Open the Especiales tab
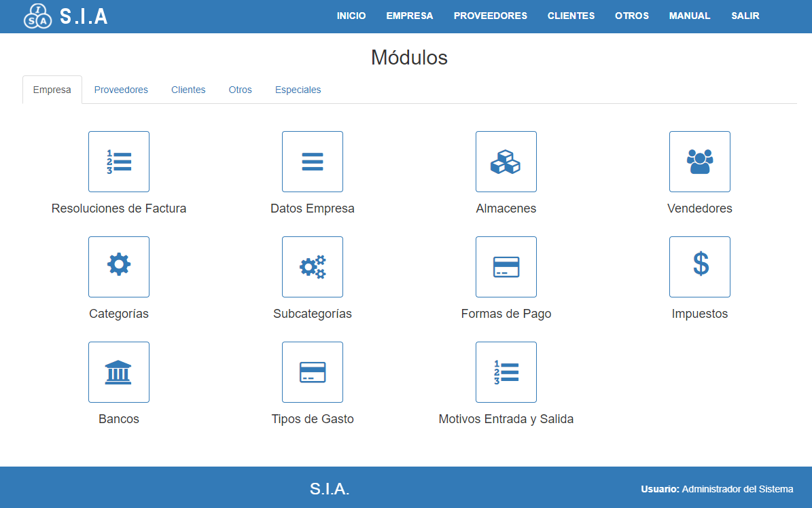The width and height of the screenshot is (812, 508). tap(298, 90)
